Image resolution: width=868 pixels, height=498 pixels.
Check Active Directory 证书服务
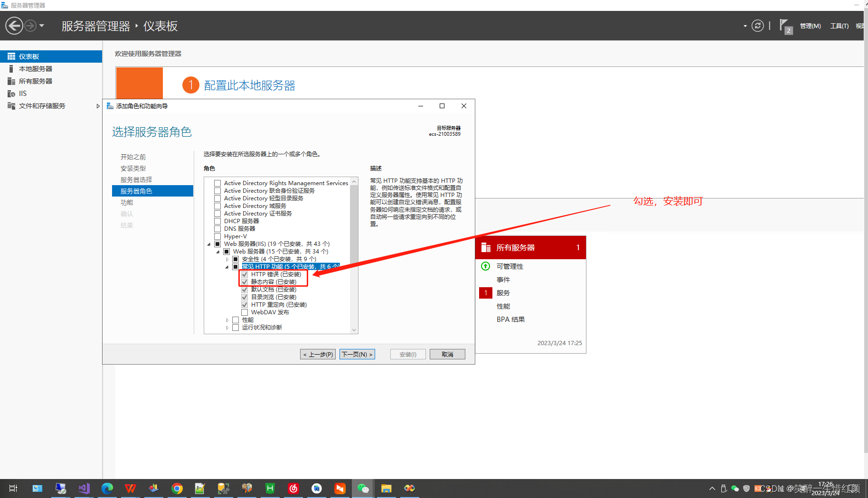(x=217, y=214)
